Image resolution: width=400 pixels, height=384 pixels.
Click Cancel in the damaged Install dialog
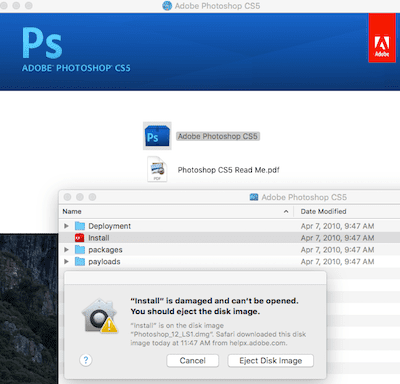pyautogui.click(x=193, y=361)
